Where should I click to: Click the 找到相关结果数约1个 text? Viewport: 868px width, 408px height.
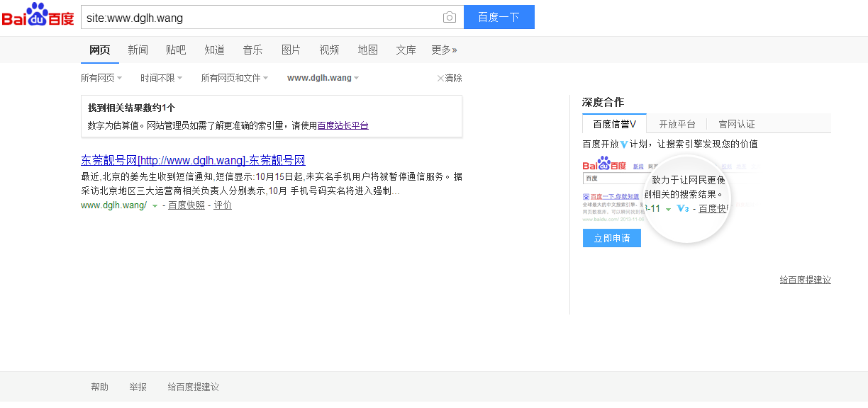(x=131, y=108)
